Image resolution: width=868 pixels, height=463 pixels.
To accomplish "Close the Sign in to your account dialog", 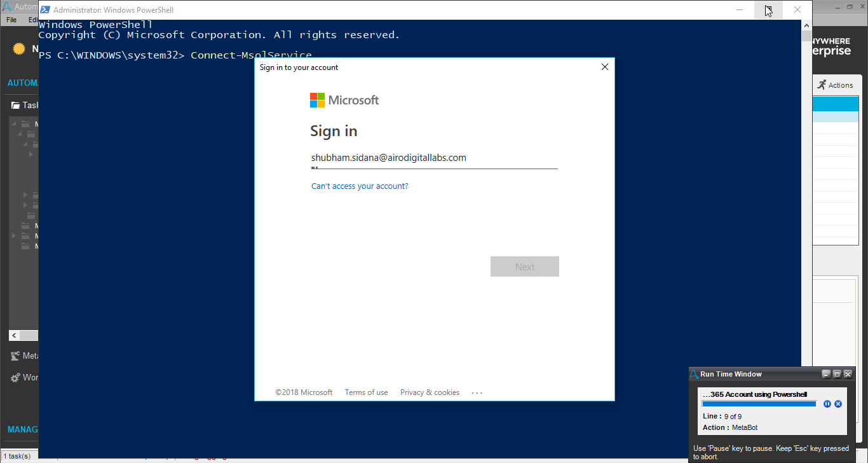I will click(605, 67).
